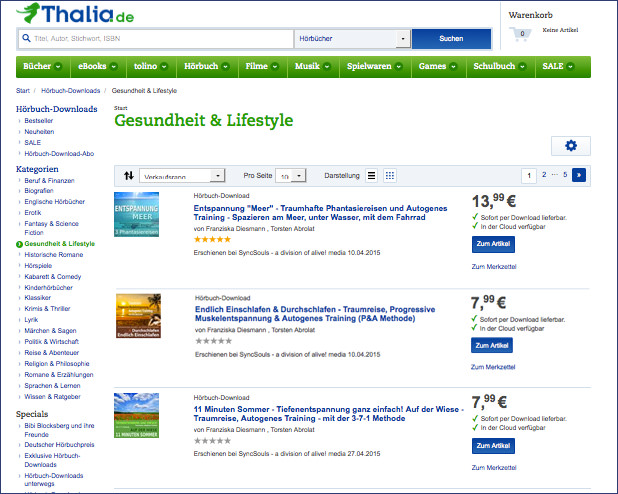This screenshot has height=494, width=618.
Task: Focus the title, author, ISBN search field
Action: click(156, 39)
